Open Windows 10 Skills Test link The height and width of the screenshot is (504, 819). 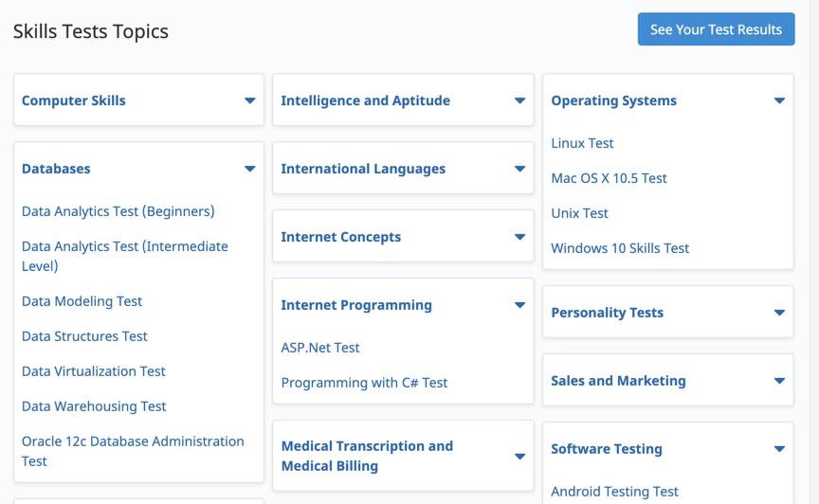[x=620, y=248]
